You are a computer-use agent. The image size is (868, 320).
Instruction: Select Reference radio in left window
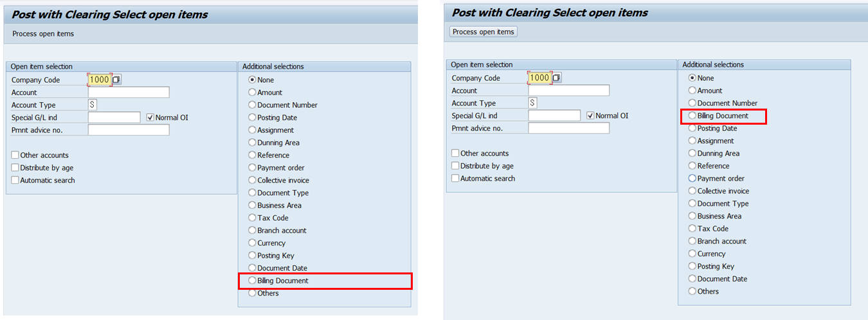coord(252,156)
